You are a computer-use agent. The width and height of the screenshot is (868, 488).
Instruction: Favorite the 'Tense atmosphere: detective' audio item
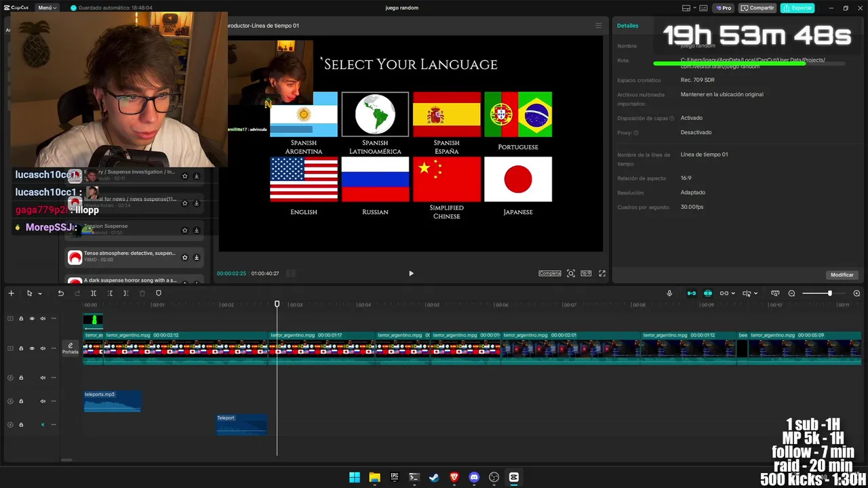pos(184,258)
